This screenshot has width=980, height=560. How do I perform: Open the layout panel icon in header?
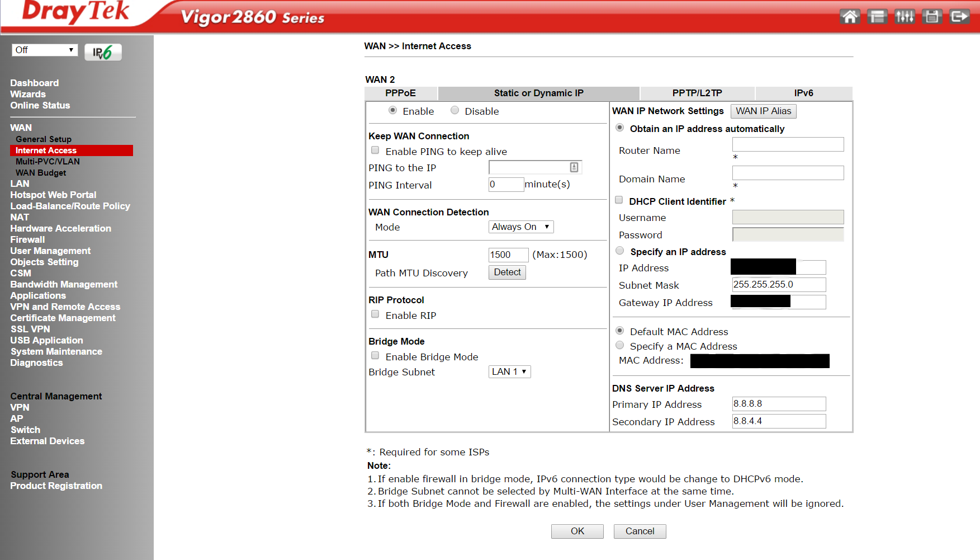[877, 16]
